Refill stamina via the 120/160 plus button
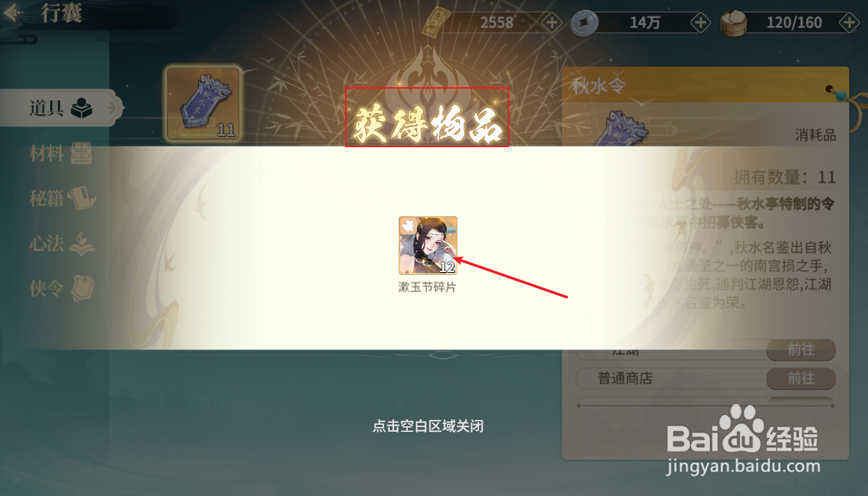The image size is (868, 496). (848, 23)
